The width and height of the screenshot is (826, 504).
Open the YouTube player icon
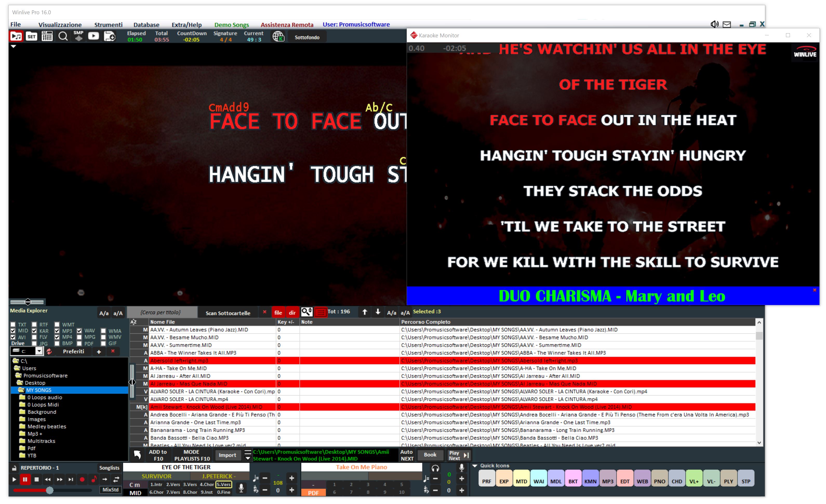coord(93,36)
